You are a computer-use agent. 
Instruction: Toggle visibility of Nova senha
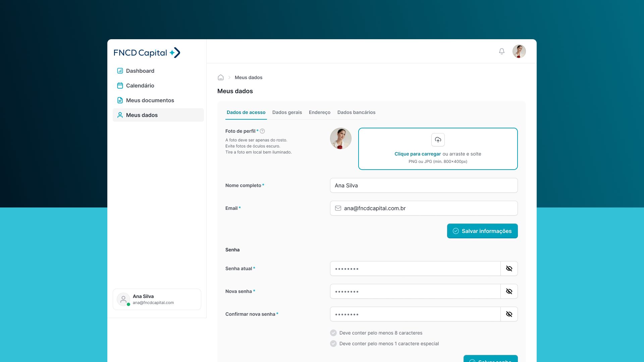click(x=509, y=291)
